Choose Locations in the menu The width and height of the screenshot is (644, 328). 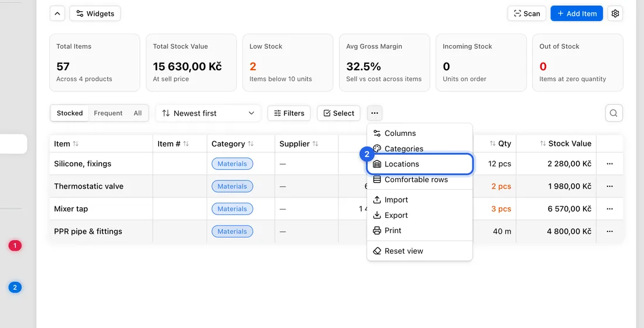click(x=420, y=164)
